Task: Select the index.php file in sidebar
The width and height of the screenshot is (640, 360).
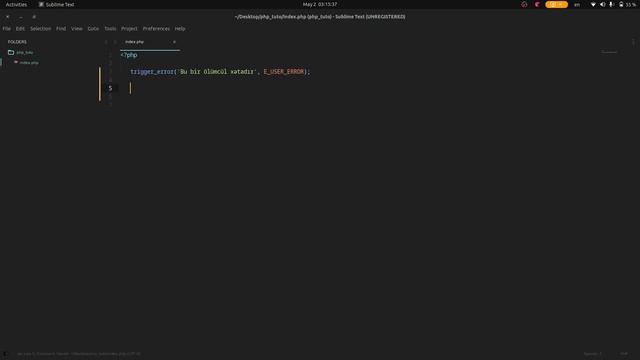Action: coord(29,62)
